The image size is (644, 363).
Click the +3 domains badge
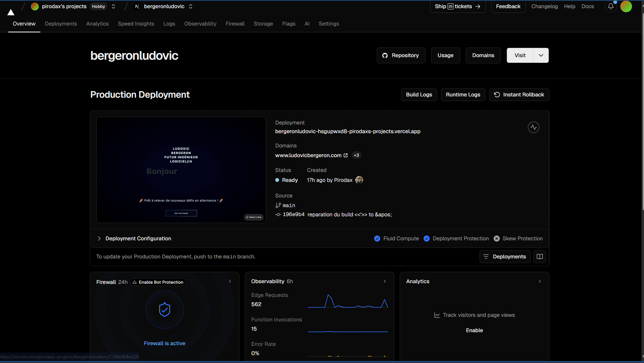click(x=356, y=155)
